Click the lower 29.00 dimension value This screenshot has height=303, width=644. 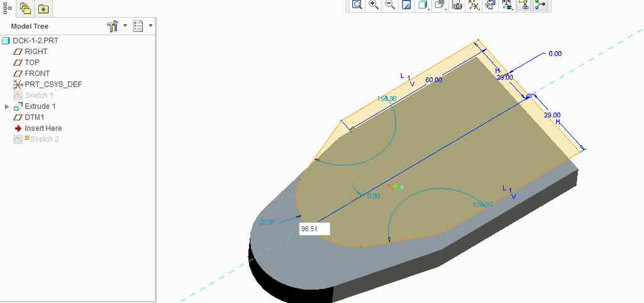pos(552,115)
